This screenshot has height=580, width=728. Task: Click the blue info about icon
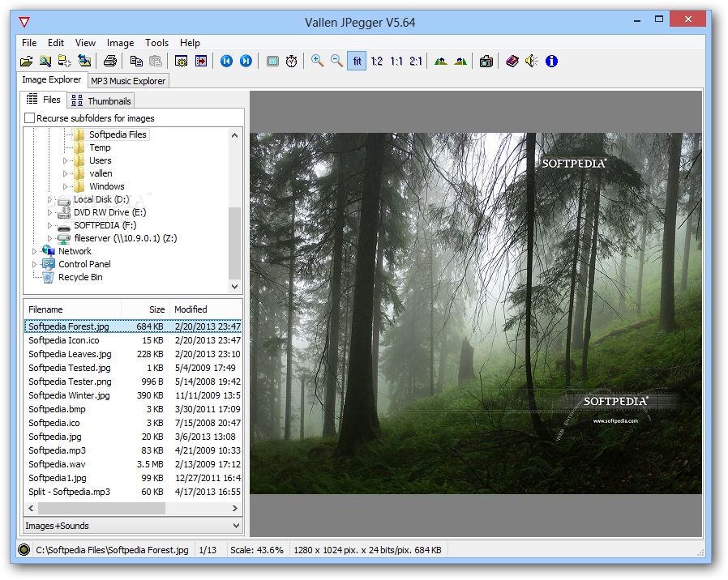pos(551,62)
